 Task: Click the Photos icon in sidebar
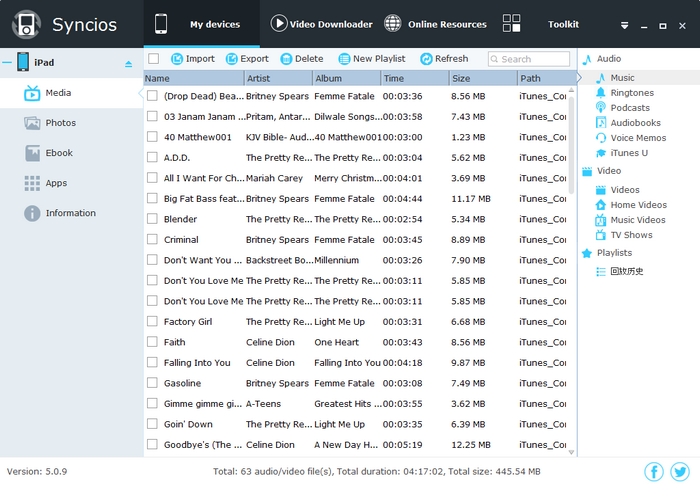tap(32, 123)
